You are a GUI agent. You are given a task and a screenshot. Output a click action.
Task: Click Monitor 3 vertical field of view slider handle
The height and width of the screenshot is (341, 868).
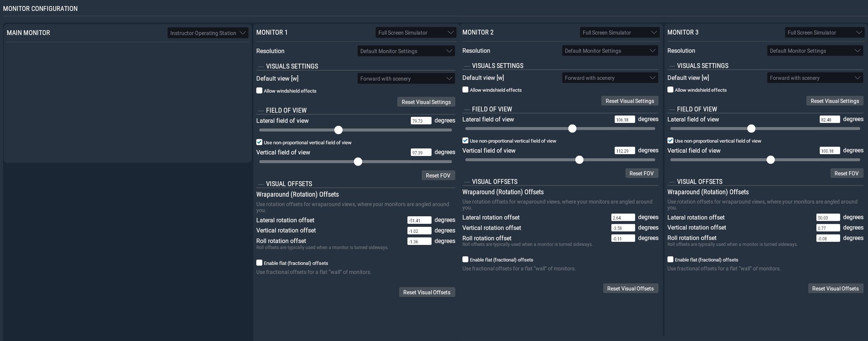771,160
